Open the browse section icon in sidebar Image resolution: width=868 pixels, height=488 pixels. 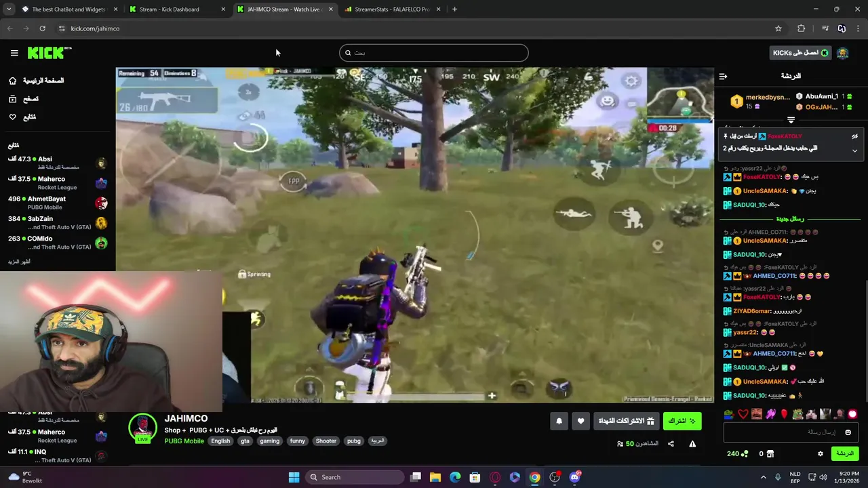(12, 99)
